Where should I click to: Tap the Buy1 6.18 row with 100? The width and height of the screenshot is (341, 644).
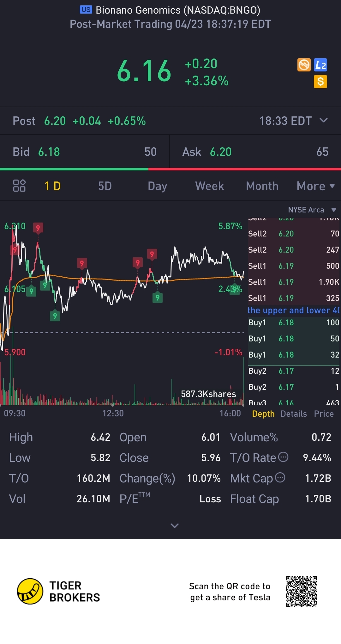[x=294, y=322]
